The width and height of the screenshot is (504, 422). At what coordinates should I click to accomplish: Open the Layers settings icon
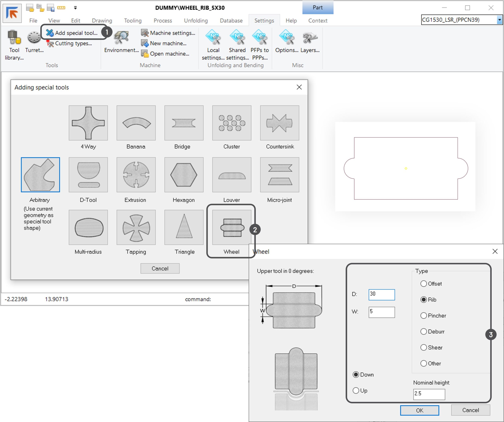coord(310,38)
